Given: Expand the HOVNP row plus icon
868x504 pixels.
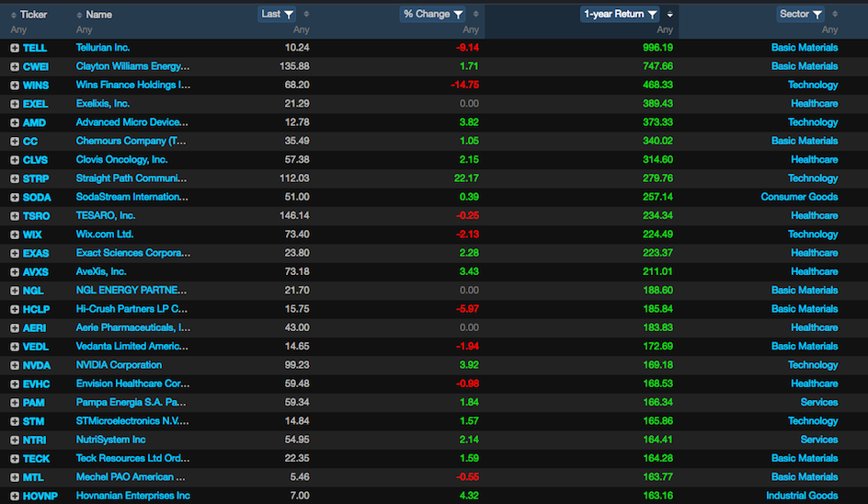Looking at the screenshot, I should [15, 497].
